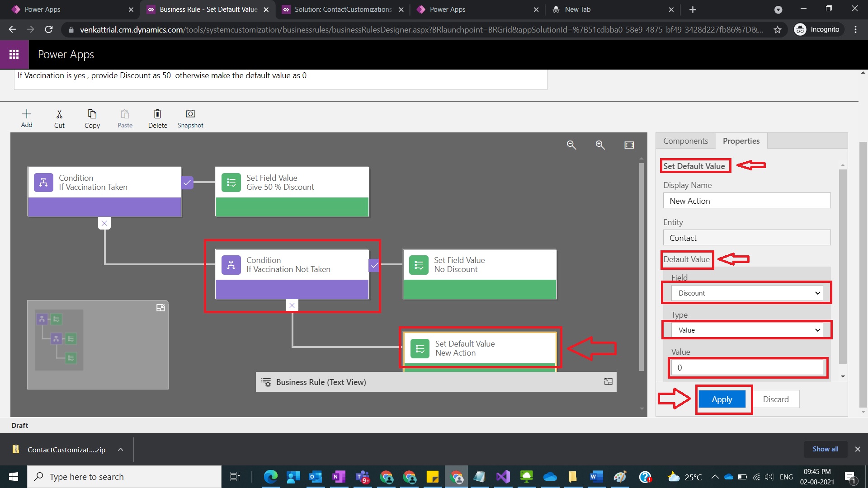Click the Copy toolbar icon

(x=92, y=114)
